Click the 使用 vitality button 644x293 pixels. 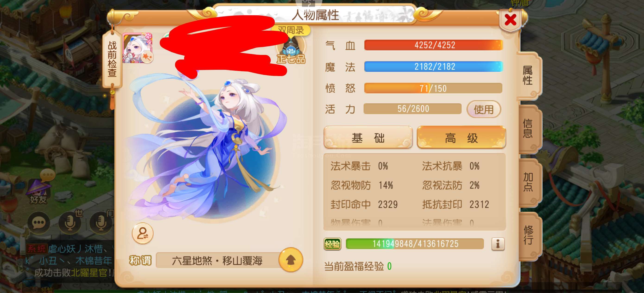point(483,109)
